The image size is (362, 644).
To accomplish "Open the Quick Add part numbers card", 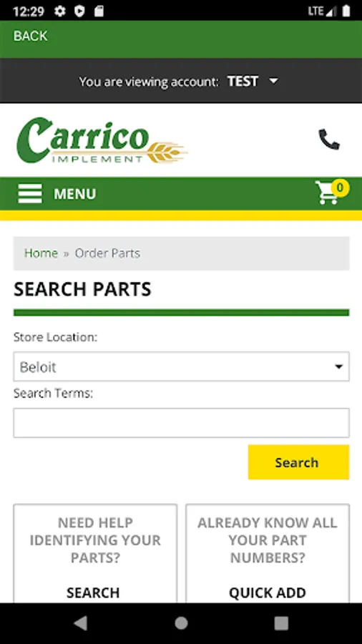I will (x=268, y=553).
